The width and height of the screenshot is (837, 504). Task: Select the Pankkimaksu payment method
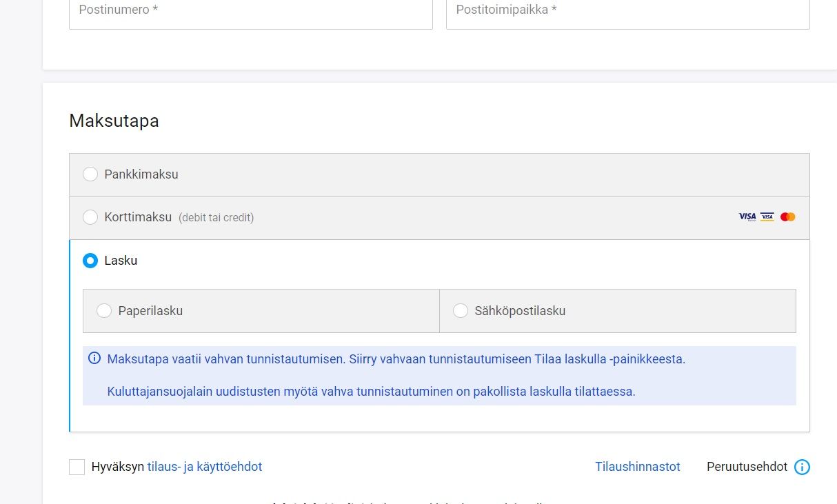(90, 174)
